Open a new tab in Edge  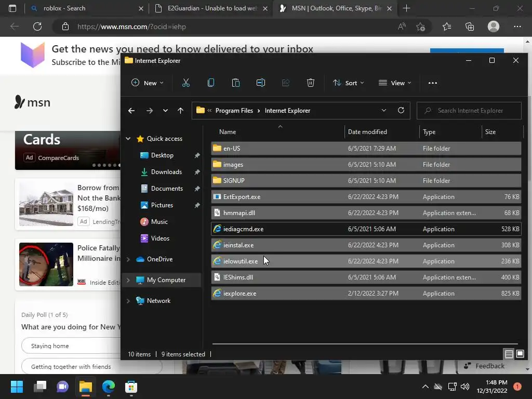click(406, 8)
